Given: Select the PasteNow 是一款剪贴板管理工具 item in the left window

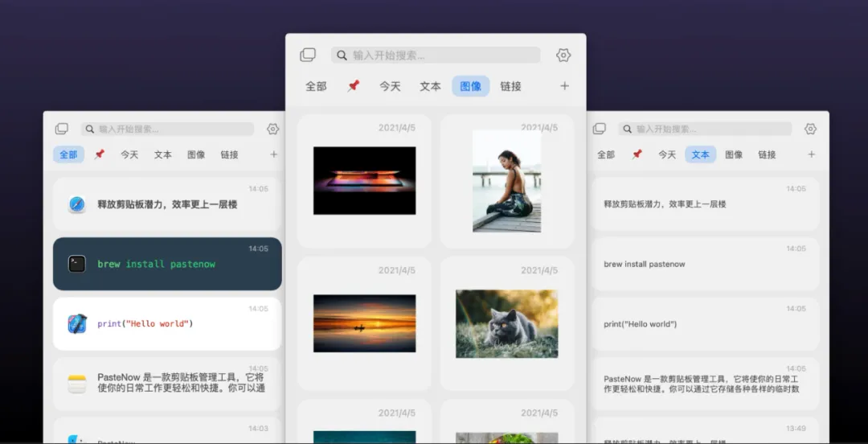Looking at the screenshot, I should point(167,384).
